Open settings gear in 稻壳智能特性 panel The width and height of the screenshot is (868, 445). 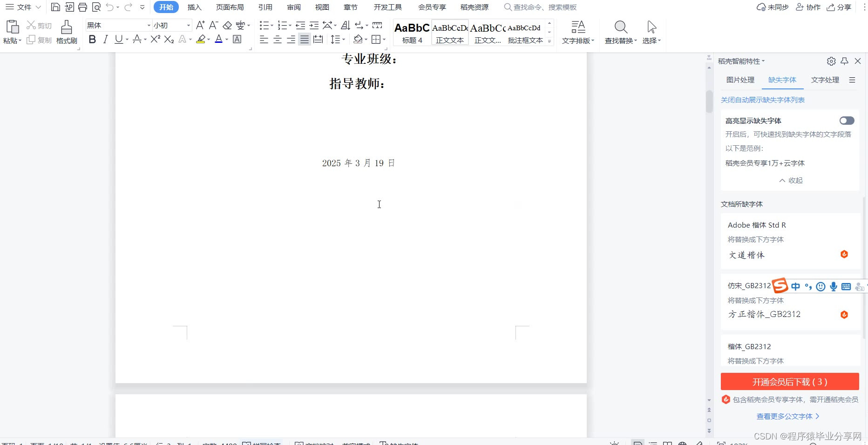831,61
